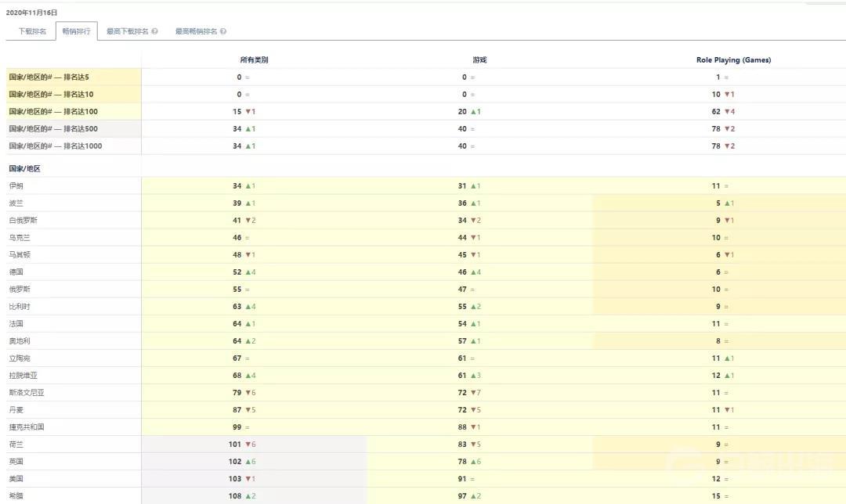Click green up arrow in 英国 游戏 cell
Image resolution: width=846 pixels, height=504 pixels.
pos(473,462)
